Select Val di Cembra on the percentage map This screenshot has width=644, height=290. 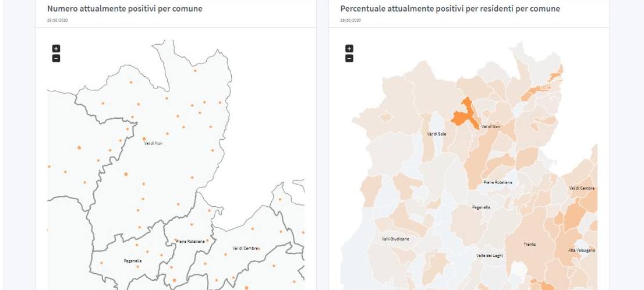[582, 188]
